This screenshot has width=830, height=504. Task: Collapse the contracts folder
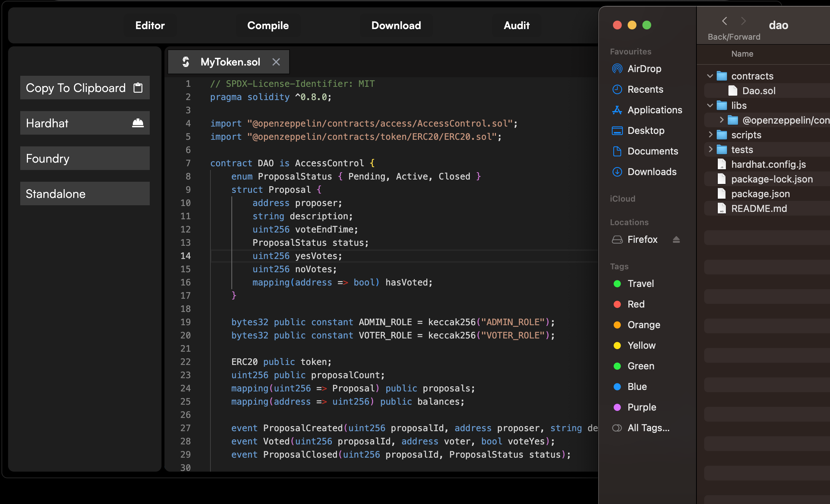point(710,76)
